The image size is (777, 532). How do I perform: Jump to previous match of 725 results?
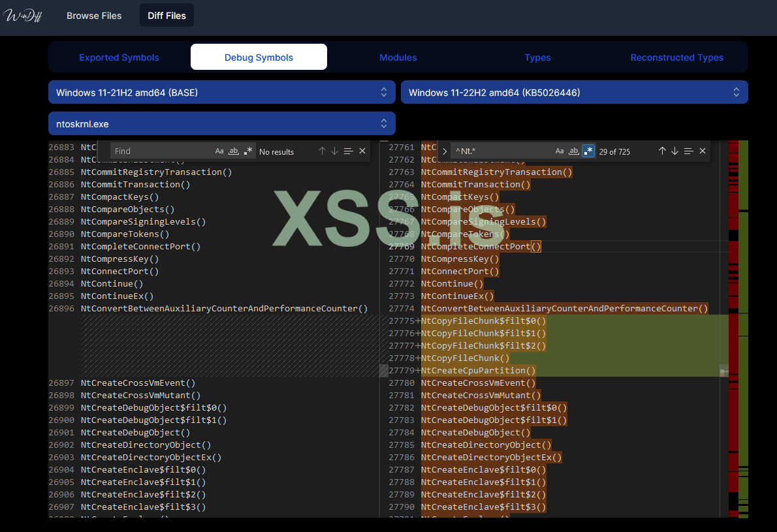662,151
